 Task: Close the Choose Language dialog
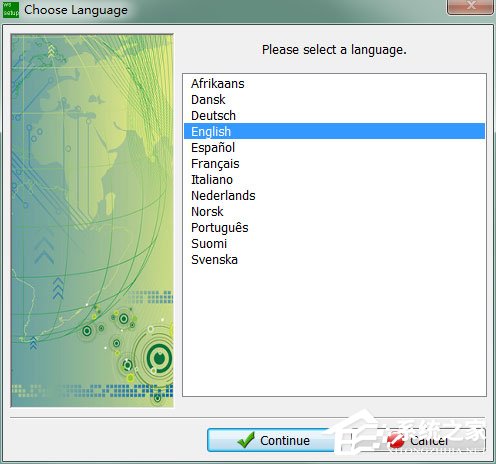click(470, 6)
